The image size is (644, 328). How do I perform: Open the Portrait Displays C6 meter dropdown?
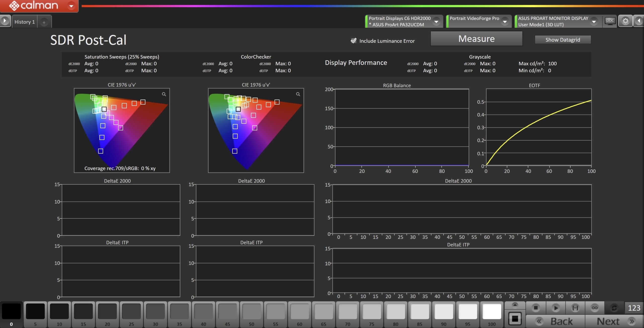coord(436,22)
